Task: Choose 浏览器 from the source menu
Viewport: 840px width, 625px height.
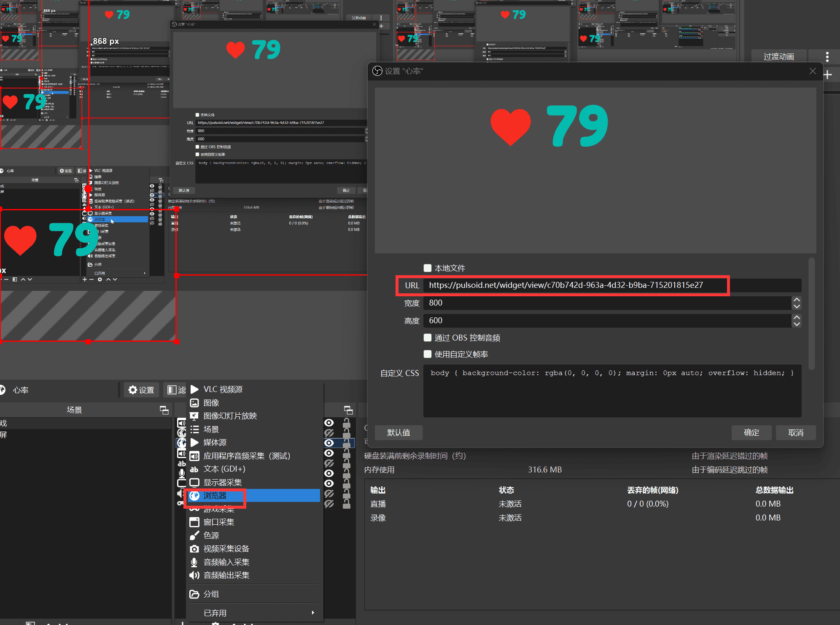Action: [x=215, y=496]
